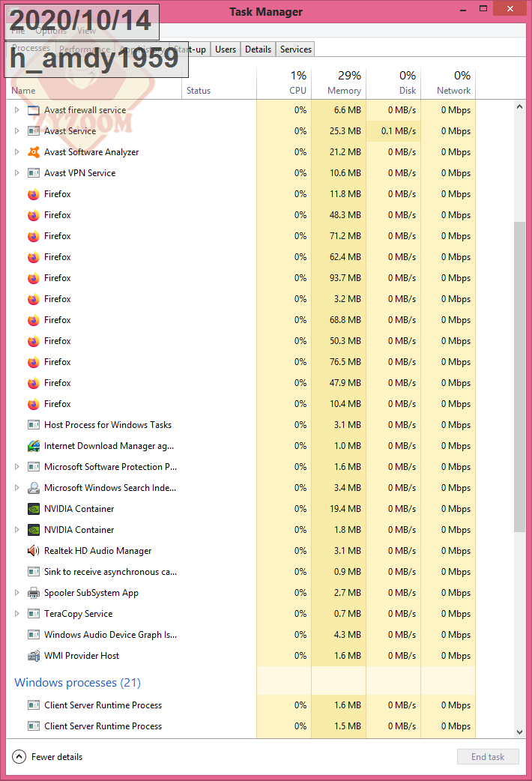Sort processes by Disk column
Viewport: 532px width, 781px height.
(x=393, y=82)
